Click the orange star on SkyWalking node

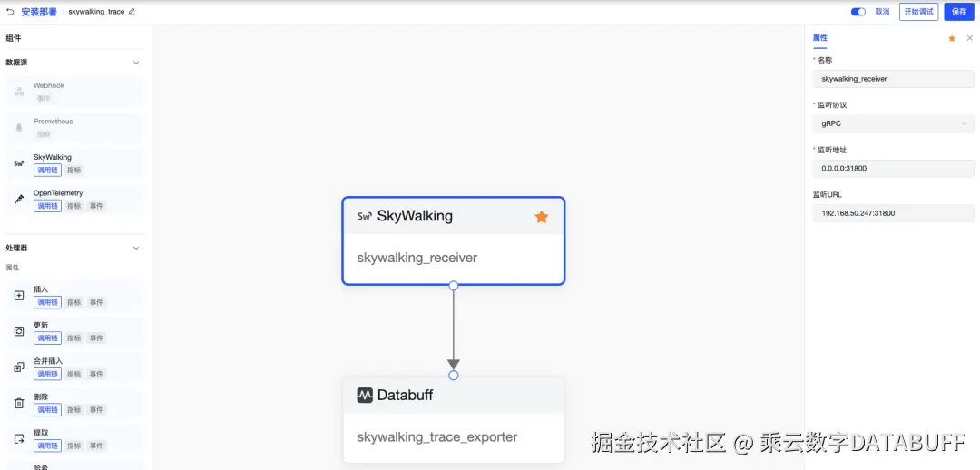tap(541, 216)
